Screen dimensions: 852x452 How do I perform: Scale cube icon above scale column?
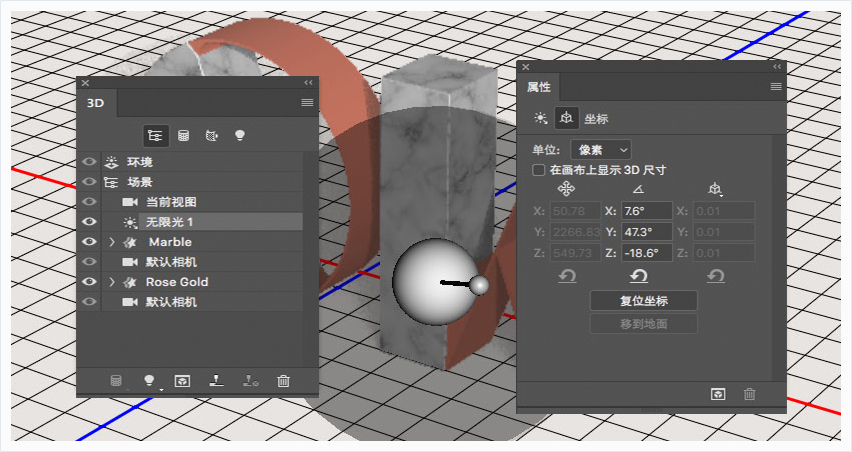click(x=715, y=189)
